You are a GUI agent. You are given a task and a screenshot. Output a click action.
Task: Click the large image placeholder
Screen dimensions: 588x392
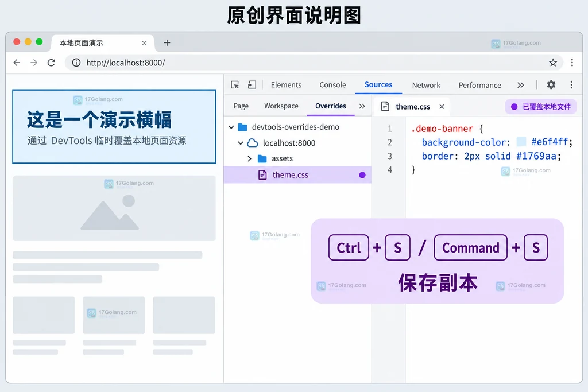pyautogui.click(x=114, y=208)
